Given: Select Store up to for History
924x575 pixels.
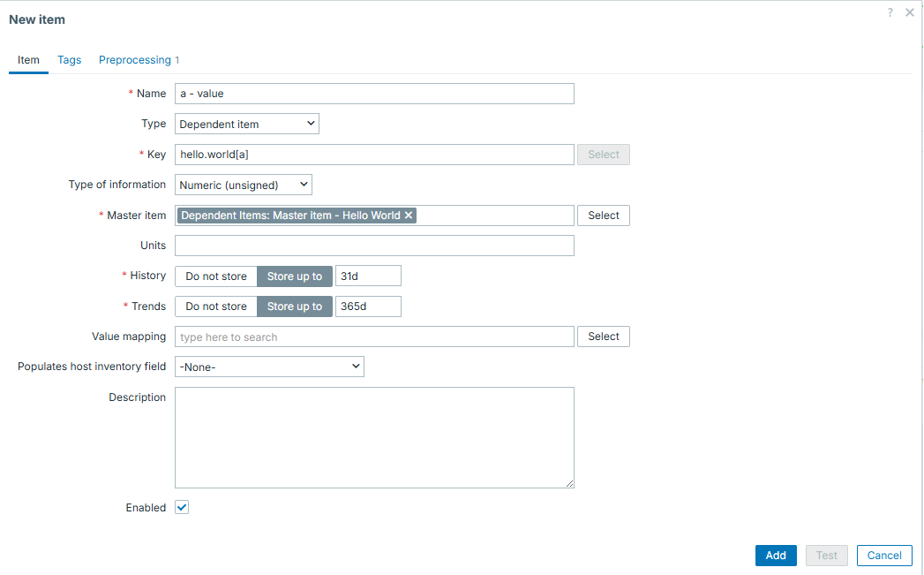Looking at the screenshot, I should (295, 276).
